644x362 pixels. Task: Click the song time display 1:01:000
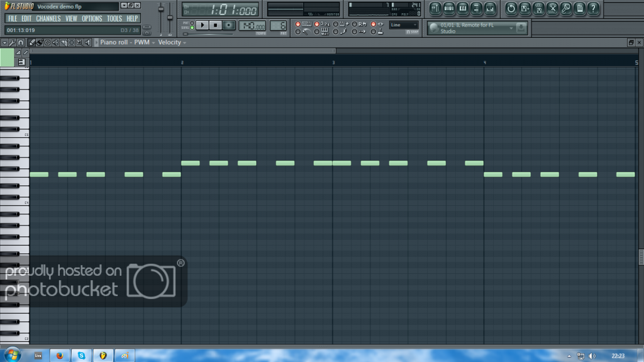(221, 9)
